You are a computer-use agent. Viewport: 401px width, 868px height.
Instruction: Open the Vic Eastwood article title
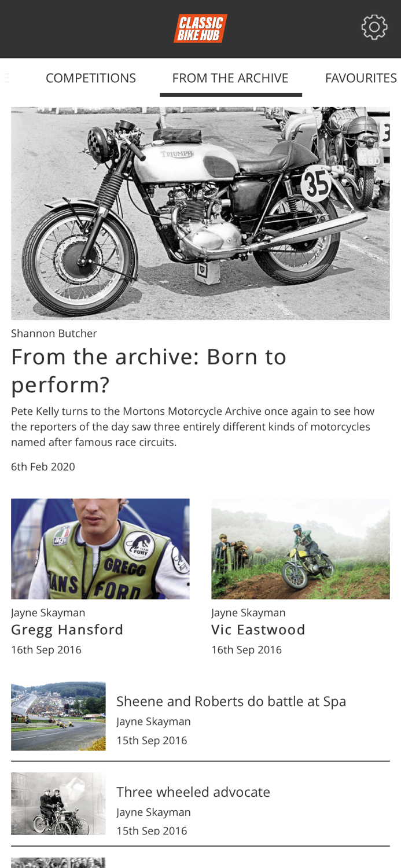pyautogui.click(x=258, y=630)
